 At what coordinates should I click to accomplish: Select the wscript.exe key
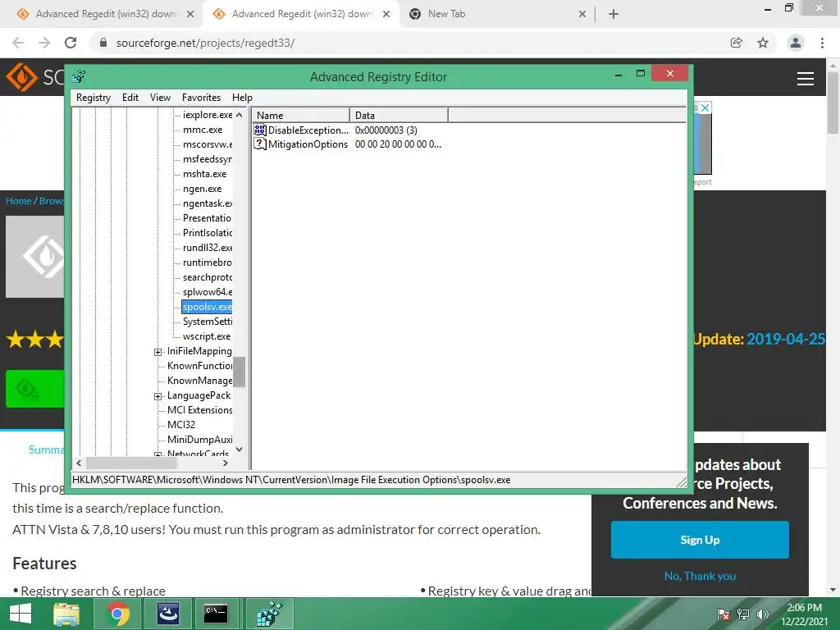pyautogui.click(x=207, y=336)
